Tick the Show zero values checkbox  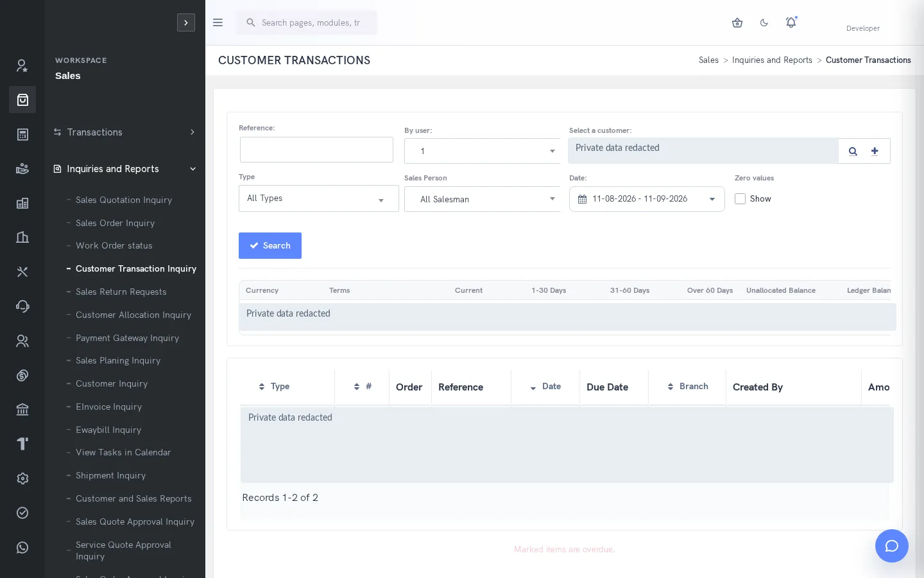click(x=740, y=199)
